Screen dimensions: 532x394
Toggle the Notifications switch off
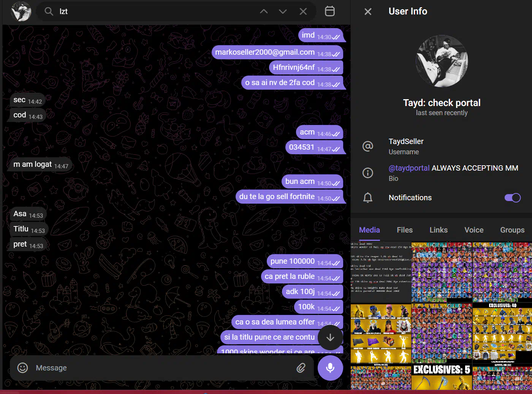pos(513,198)
